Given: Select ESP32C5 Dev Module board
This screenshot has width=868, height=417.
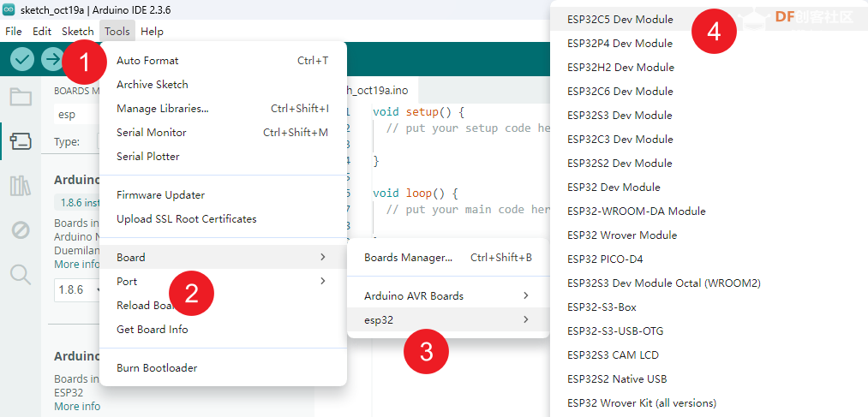Looking at the screenshot, I should tap(620, 19).
